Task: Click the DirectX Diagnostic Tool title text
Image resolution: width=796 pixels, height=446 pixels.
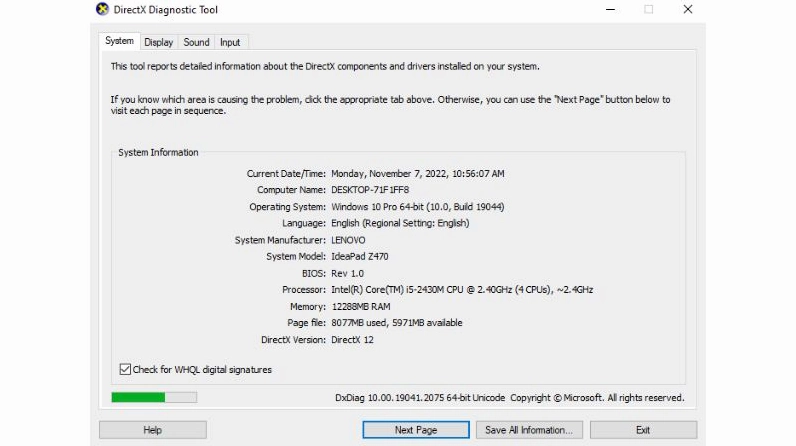Action: (168, 10)
